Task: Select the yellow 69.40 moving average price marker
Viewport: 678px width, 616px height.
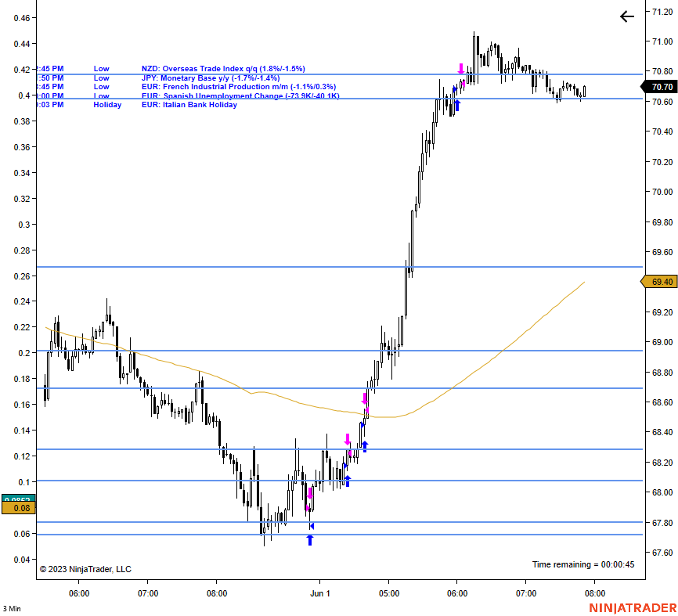Action: tap(659, 282)
